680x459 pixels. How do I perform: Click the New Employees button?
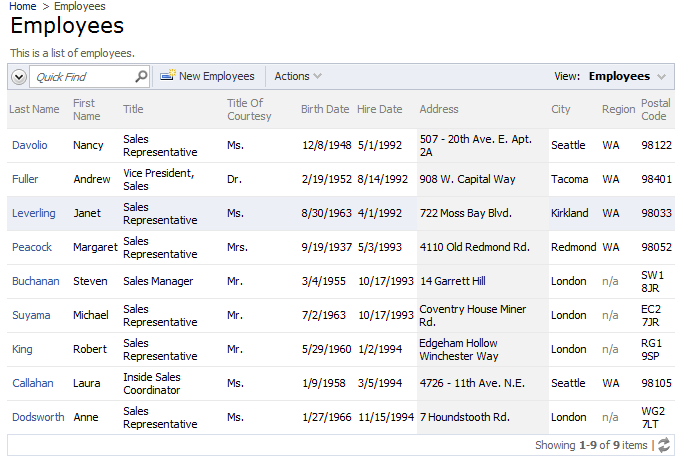pyautogui.click(x=207, y=76)
